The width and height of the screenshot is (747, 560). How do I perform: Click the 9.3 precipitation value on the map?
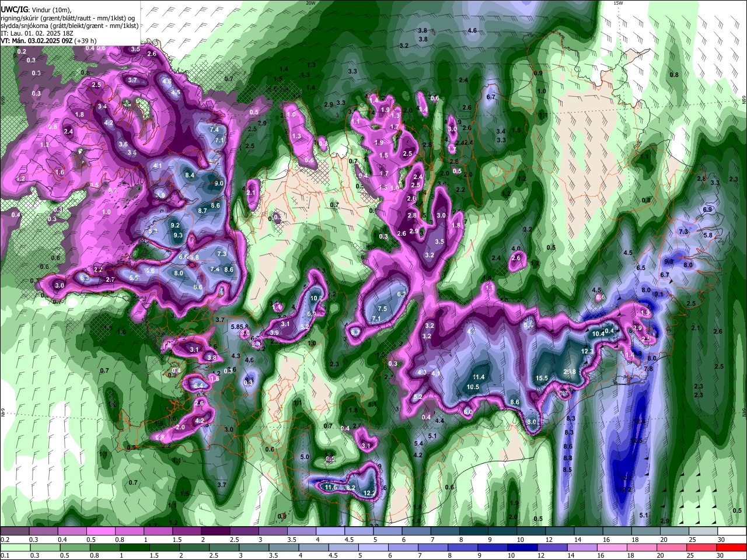click(178, 235)
